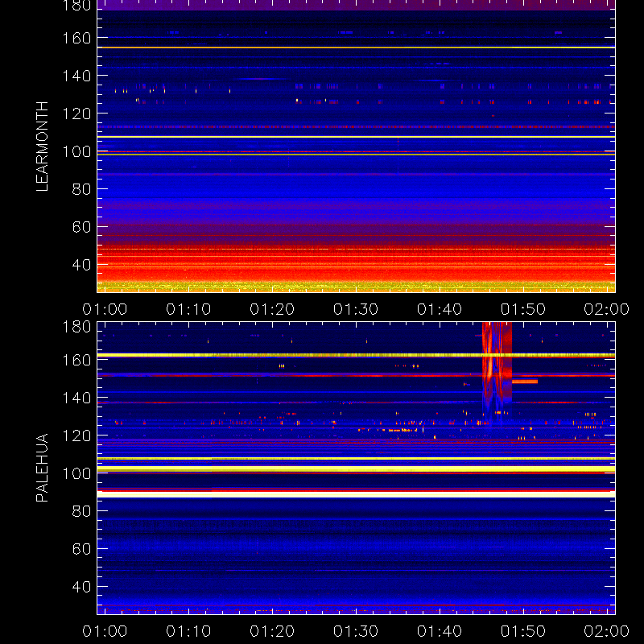The height and width of the screenshot is (644, 644).
Task: Click the 01:40 label on the Learmonth time axis
Action: pos(440,309)
